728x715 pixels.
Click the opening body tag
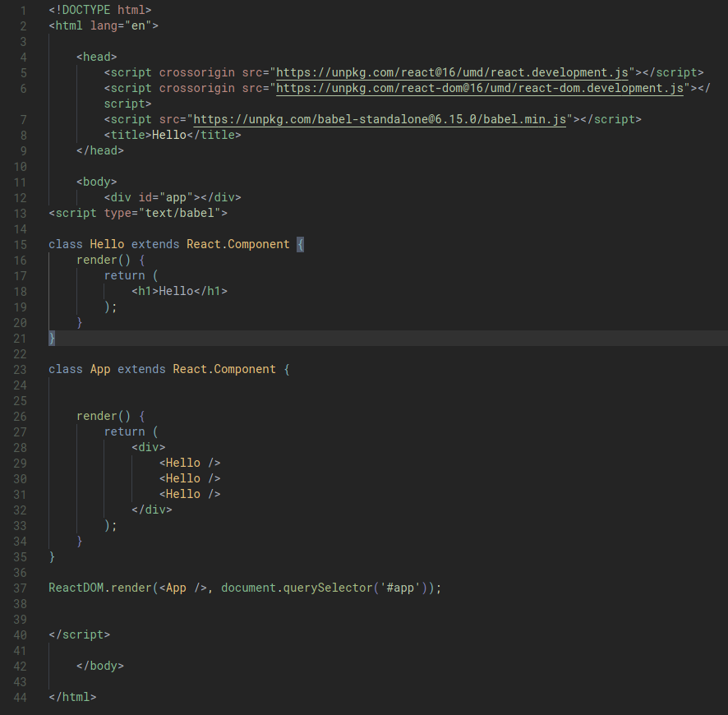(97, 182)
